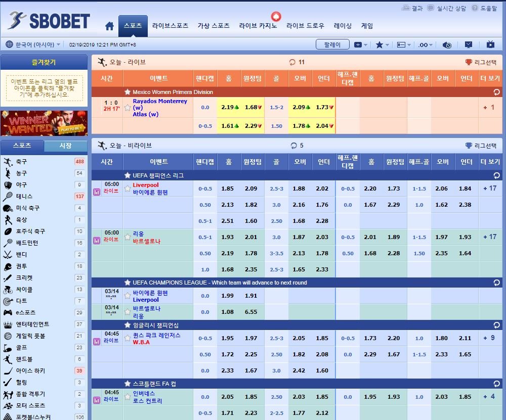Image resolution: width=506 pixels, height=420 pixels.
Task: Expand +17 more markets for Liverpool match
Action: click(490, 188)
